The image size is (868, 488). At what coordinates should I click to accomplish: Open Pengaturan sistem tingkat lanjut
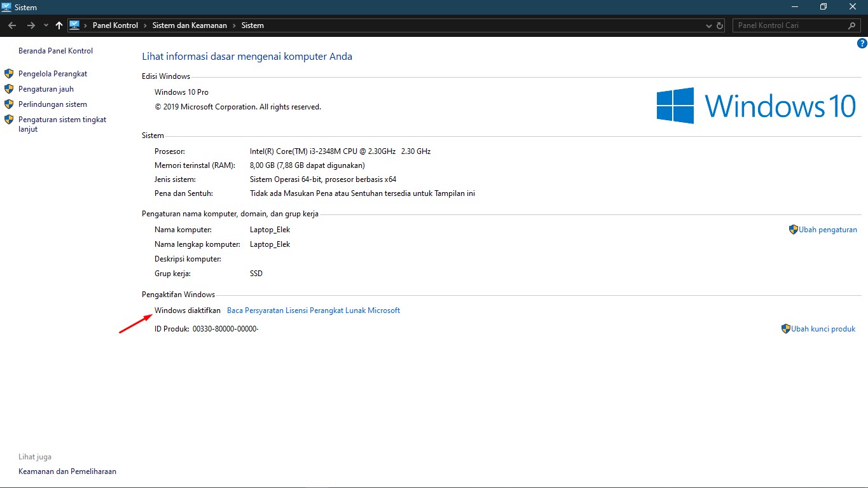tap(62, 124)
